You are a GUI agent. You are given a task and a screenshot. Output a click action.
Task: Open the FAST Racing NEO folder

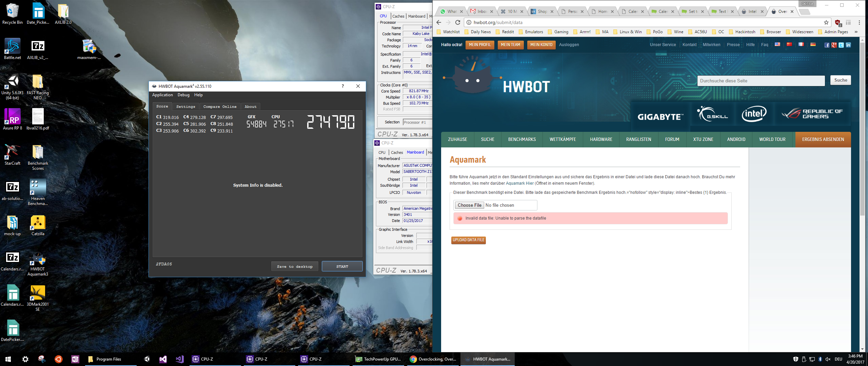click(x=38, y=87)
